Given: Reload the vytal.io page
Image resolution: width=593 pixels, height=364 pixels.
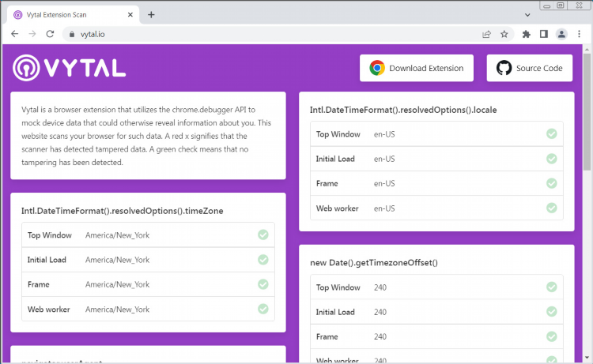Looking at the screenshot, I should [x=50, y=34].
